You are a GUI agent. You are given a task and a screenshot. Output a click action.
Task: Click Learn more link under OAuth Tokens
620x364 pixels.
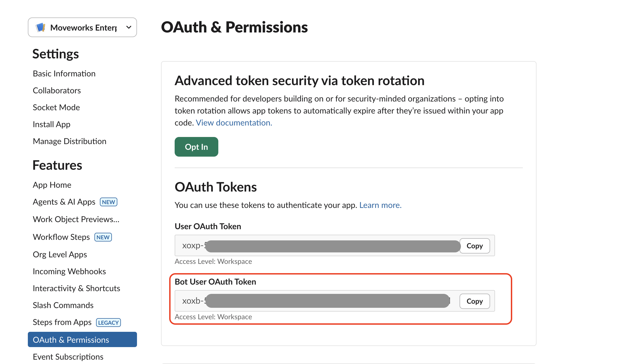coord(380,205)
